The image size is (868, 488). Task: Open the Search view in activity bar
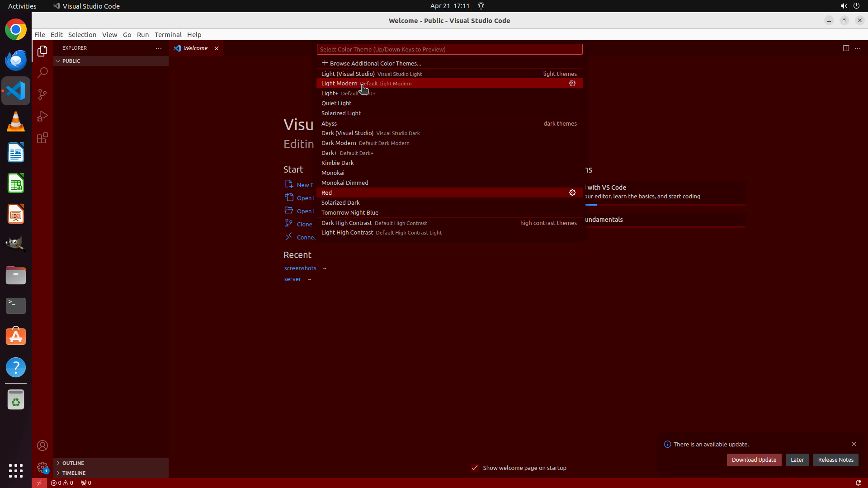pyautogui.click(x=42, y=72)
